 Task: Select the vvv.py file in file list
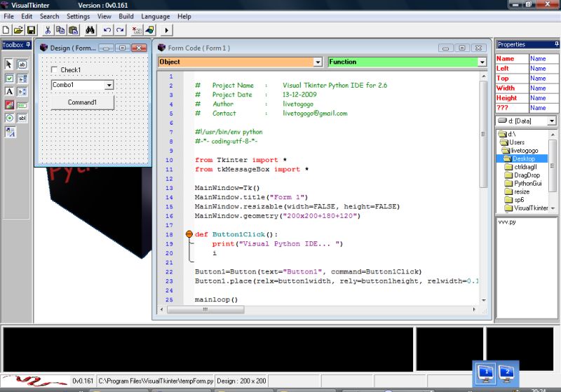click(x=507, y=222)
